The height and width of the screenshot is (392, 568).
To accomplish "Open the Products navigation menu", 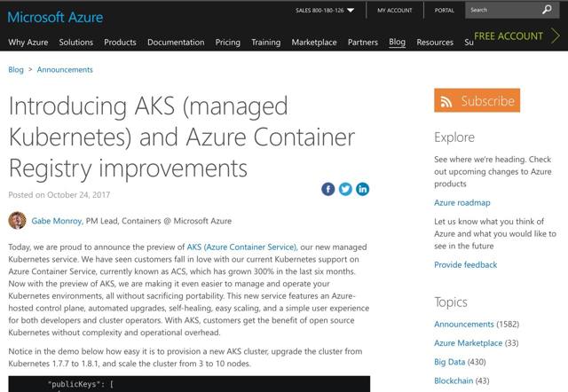I will click(120, 42).
